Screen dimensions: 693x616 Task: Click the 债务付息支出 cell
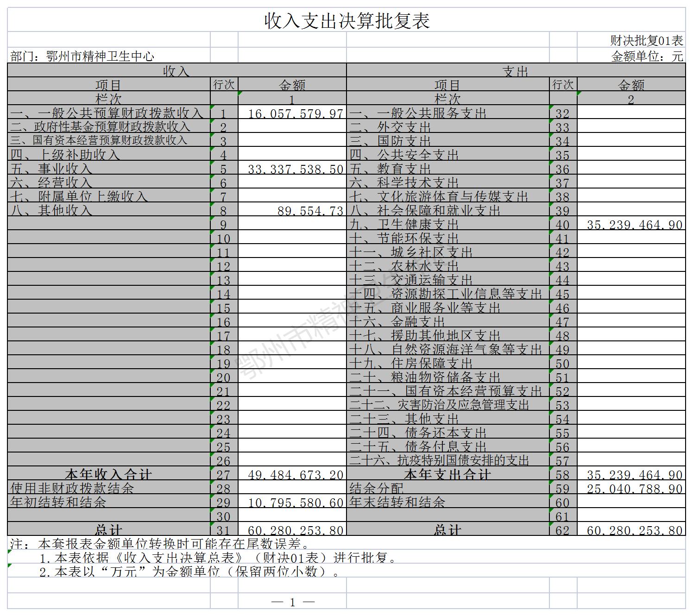(448, 446)
